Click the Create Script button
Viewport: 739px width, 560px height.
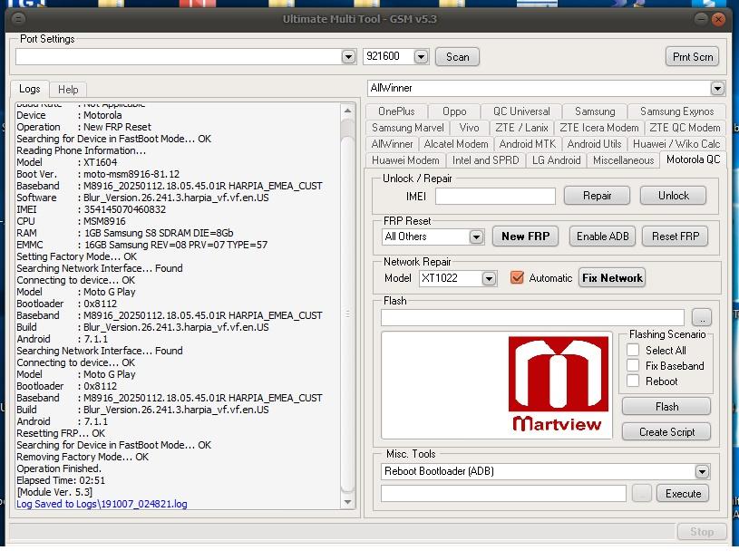tap(666, 432)
